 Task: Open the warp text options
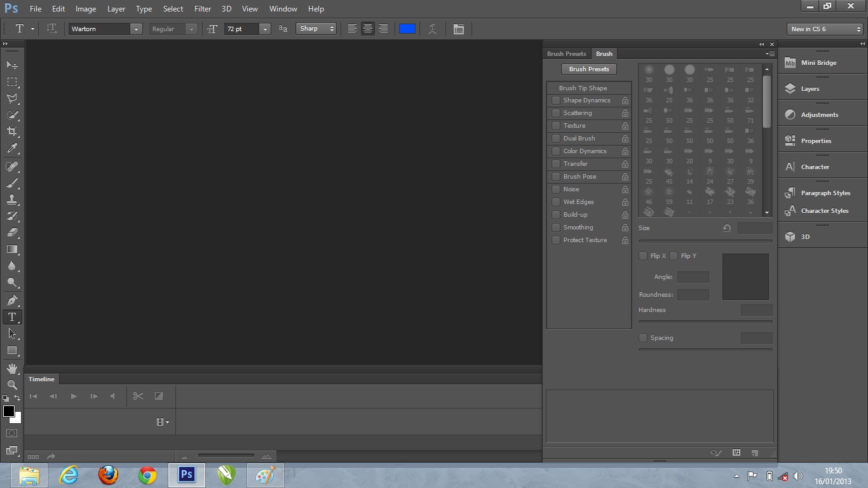433,29
